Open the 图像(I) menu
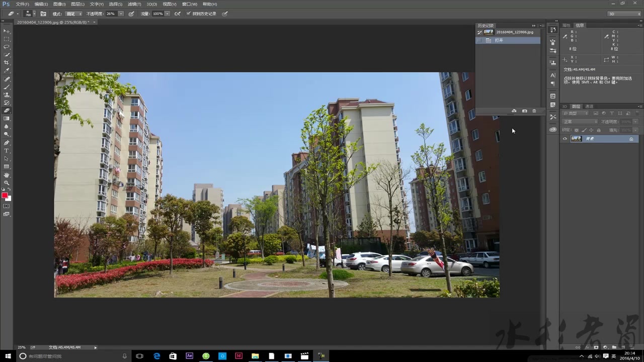 click(59, 4)
